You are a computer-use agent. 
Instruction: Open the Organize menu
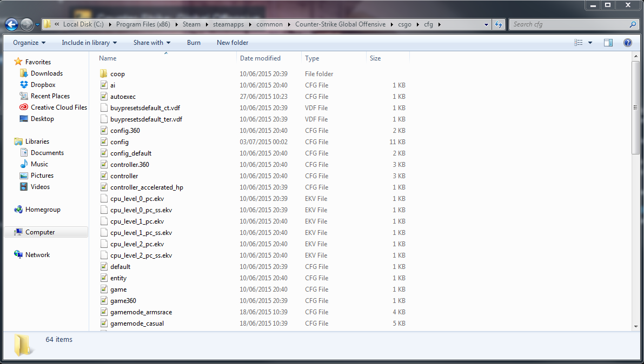(x=29, y=43)
